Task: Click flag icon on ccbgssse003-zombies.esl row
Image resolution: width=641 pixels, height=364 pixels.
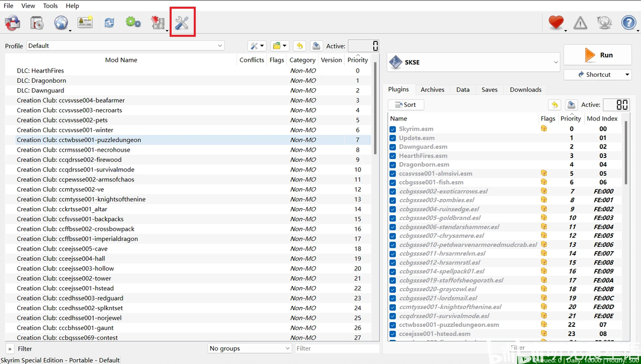Action: pos(544,200)
